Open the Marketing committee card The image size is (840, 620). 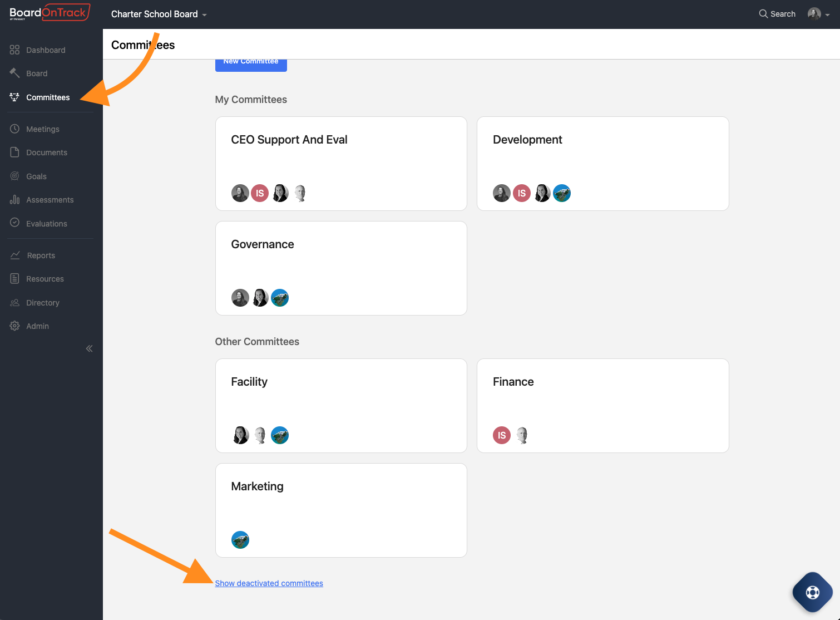pos(341,510)
